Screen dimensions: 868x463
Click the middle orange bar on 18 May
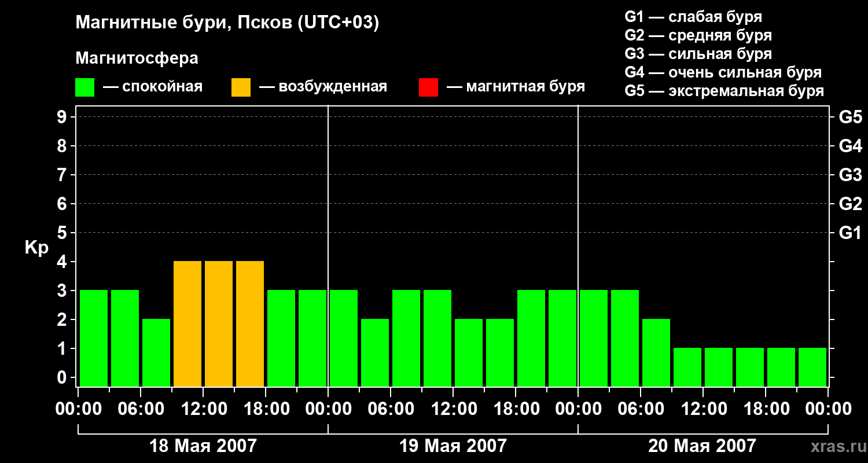pos(219,324)
